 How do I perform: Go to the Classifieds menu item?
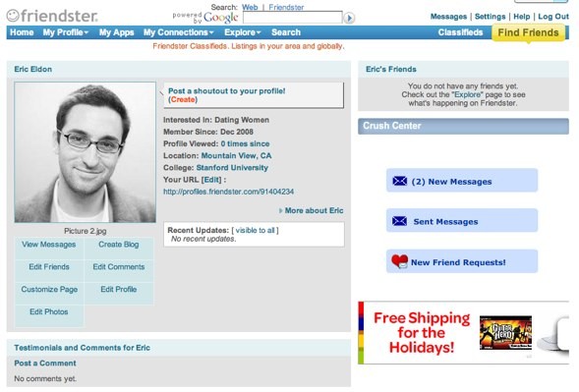460,32
